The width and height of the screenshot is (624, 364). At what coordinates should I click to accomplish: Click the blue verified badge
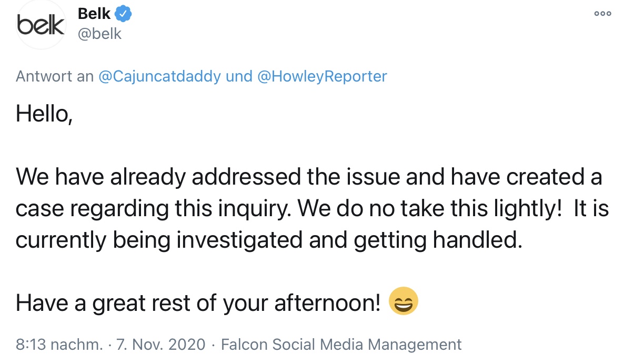click(x=123, y=14)
